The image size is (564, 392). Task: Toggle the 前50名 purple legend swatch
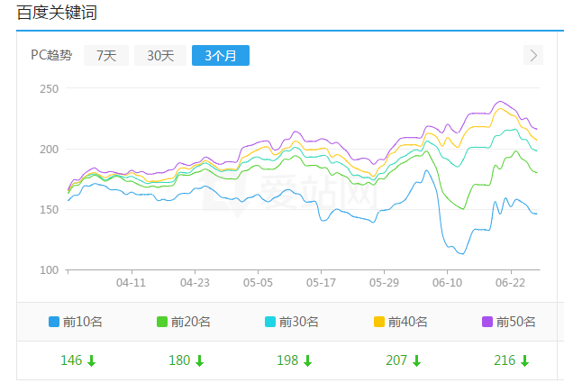click(x=487, y=322)
